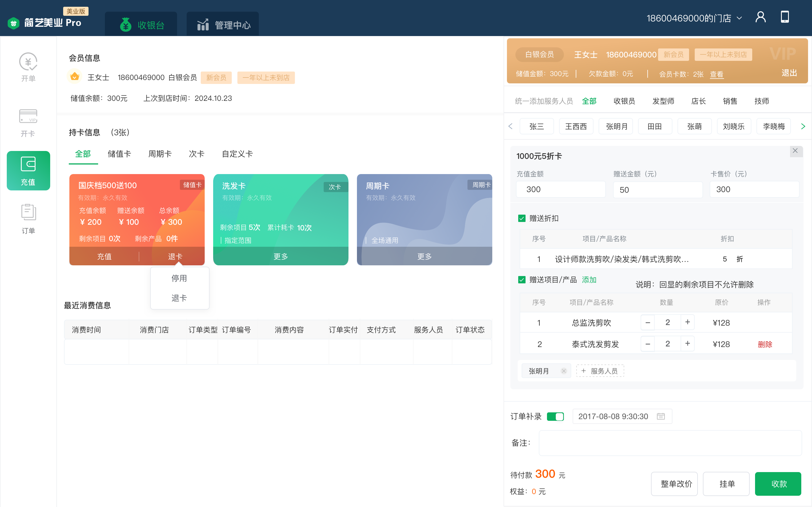The image size is (812, 507).
Task: Click quantity stepper minus for 总监洗剪吹
Action: click(647, 322)
